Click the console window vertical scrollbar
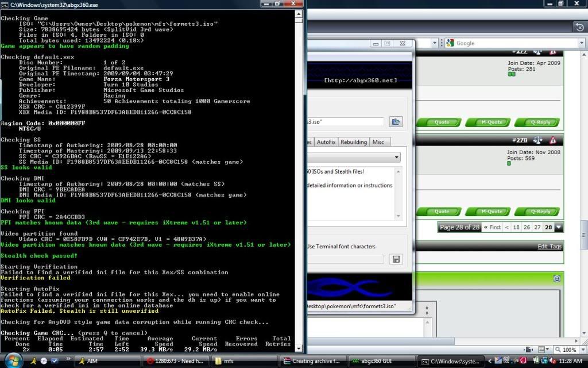The width and height of the screenshot is (588, 368). pos(299,181)
